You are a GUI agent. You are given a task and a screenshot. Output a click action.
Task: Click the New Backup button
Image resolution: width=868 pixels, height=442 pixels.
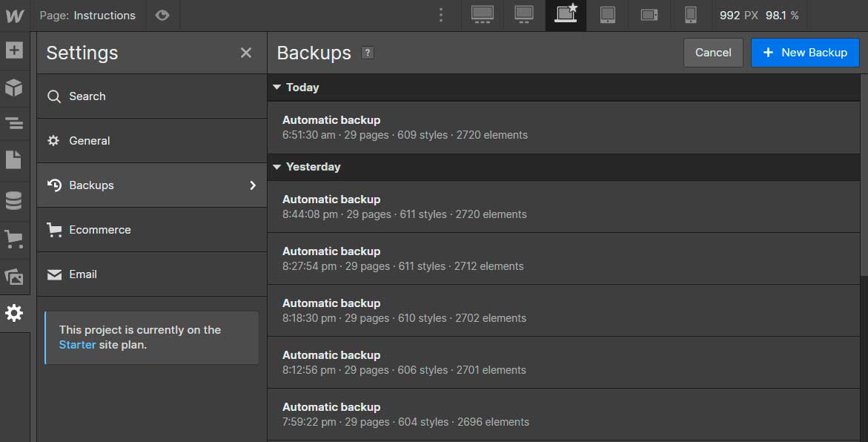point(805,53)
